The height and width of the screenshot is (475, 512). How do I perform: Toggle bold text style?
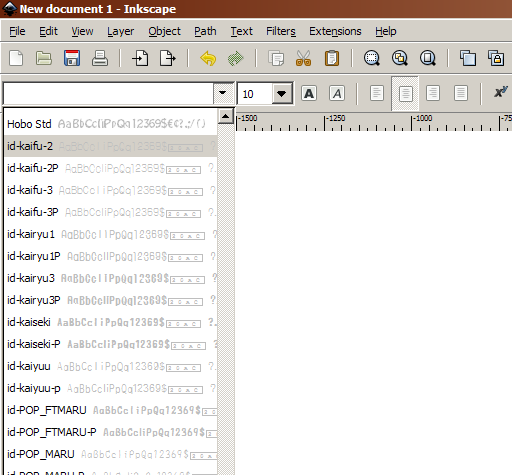(309, 93)
